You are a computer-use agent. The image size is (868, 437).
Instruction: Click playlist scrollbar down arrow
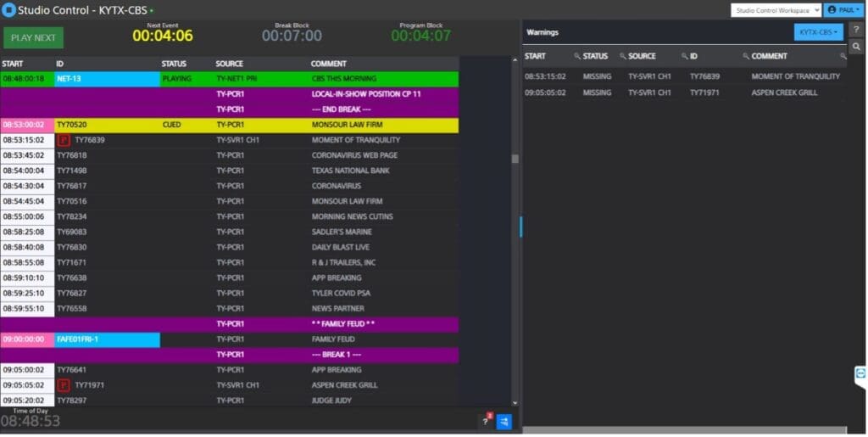(x=515, y=402)
